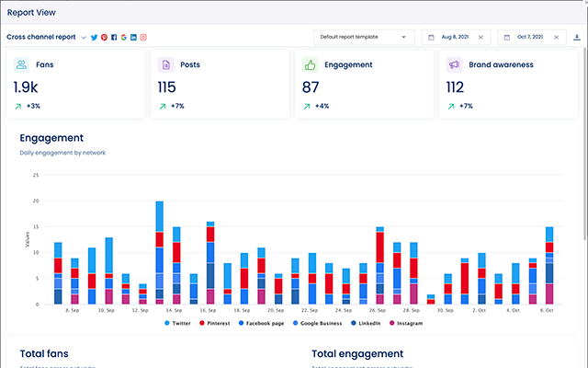588x368 pixels.
Task: Click the Twitter icon beside Cross channel report
Action: (94, 37)
